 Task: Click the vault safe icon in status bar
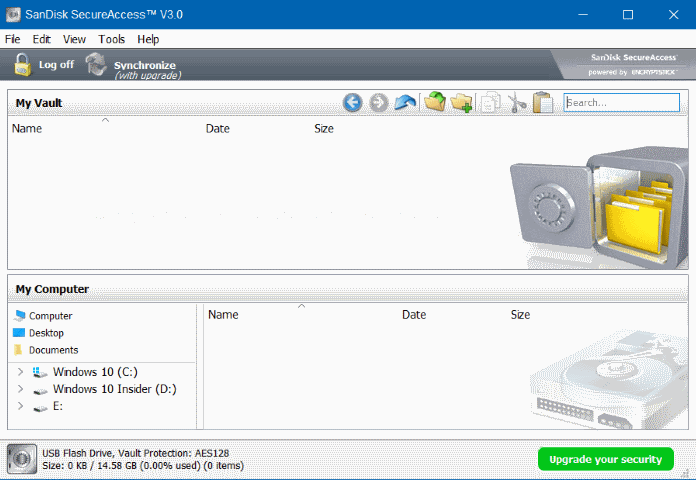22,459
